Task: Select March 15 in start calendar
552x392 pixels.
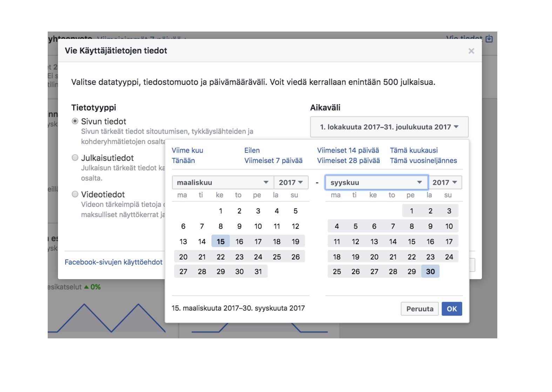Action: (221, 242)
